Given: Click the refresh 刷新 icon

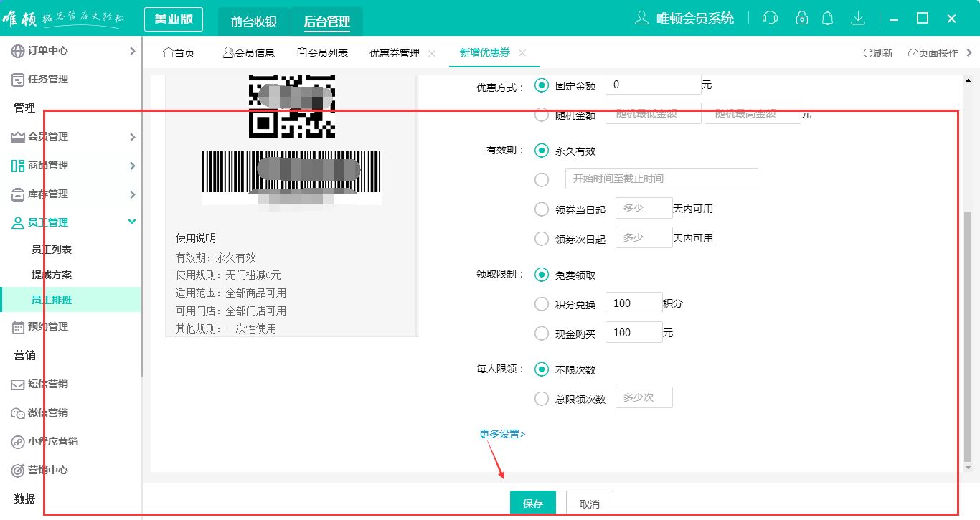Looking at the screenshot, I should (x=867, y=53).
